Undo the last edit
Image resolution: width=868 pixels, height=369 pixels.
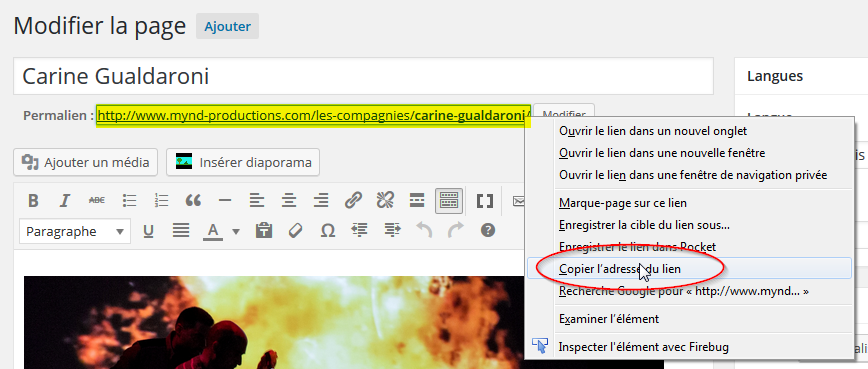point(424,231)
